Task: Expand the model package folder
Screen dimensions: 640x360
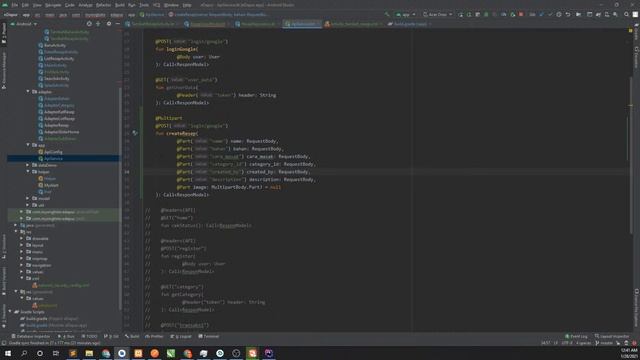Action: pyautogui.click(x=28, y=198)
